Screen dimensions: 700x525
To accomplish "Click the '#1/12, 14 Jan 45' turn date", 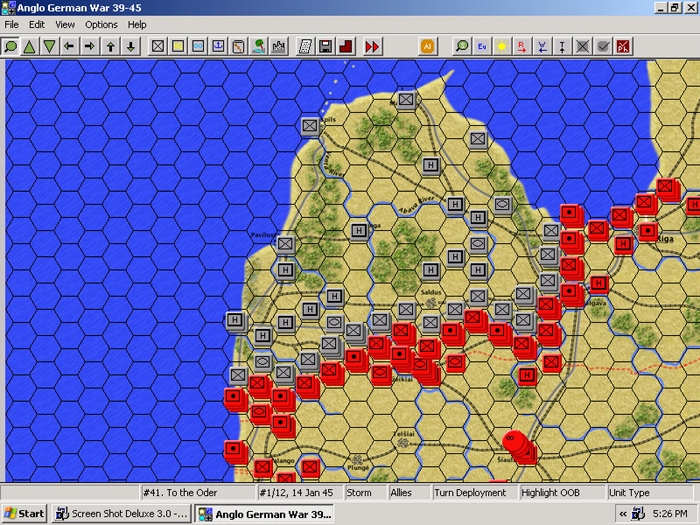I will point(300,493).
